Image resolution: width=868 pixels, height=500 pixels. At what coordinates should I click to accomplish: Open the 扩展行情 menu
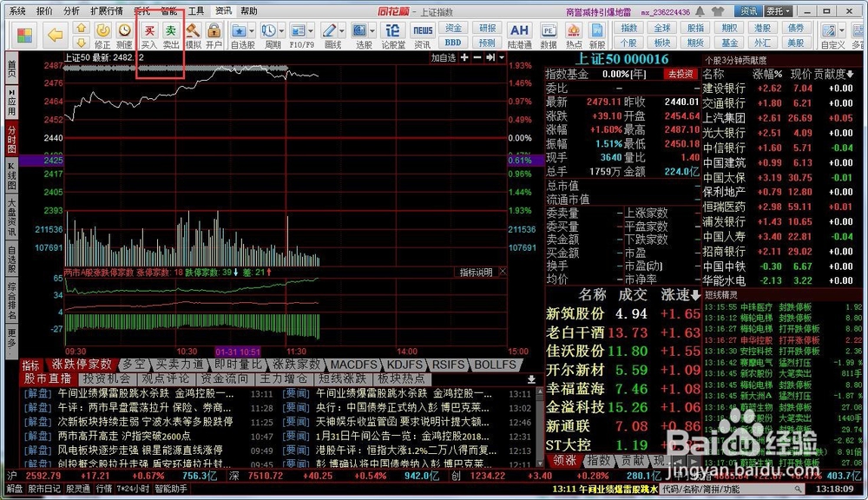(106, 11)
